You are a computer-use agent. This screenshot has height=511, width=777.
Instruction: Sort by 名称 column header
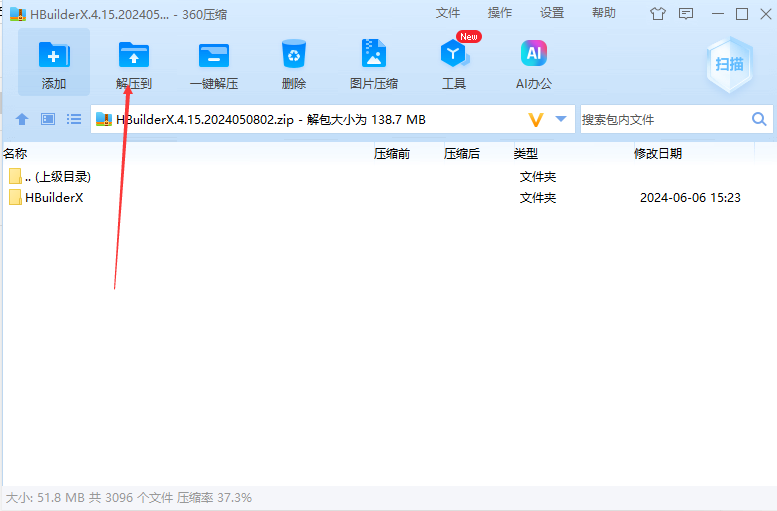(15, 154)
